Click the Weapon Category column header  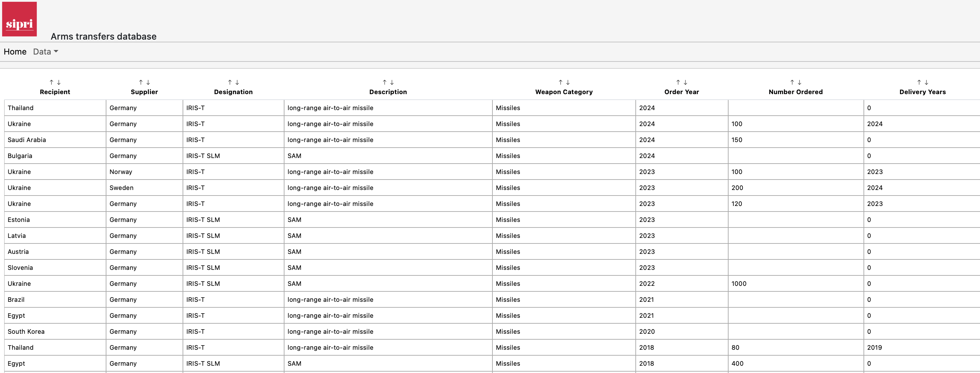pos(564,92)
